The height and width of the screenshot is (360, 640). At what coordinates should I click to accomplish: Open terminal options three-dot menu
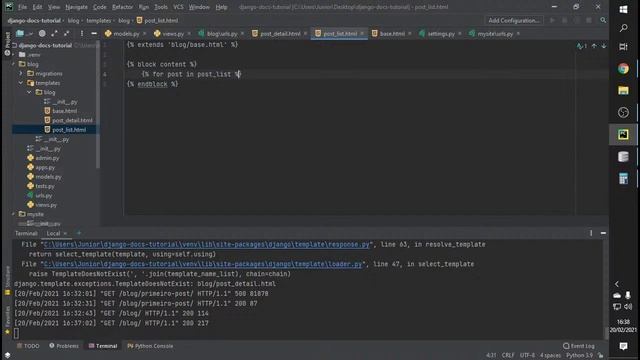coord(591,233)
